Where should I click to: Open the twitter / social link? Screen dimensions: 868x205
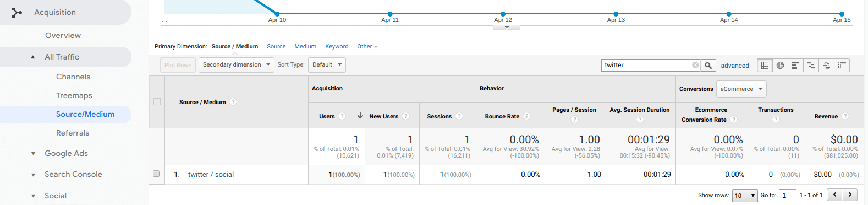point(211,174)
